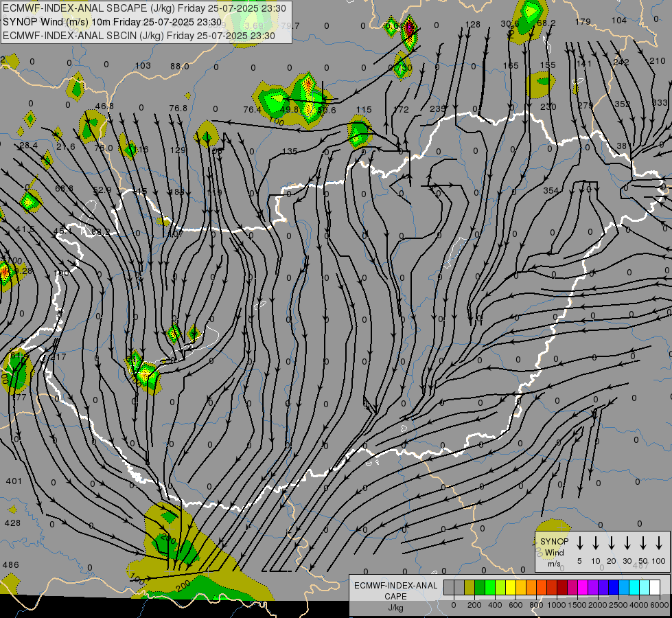The height and width of the screenshot is (618, 672).
Task: Click the 104 value on the map
Action: [x=619, y=21]
